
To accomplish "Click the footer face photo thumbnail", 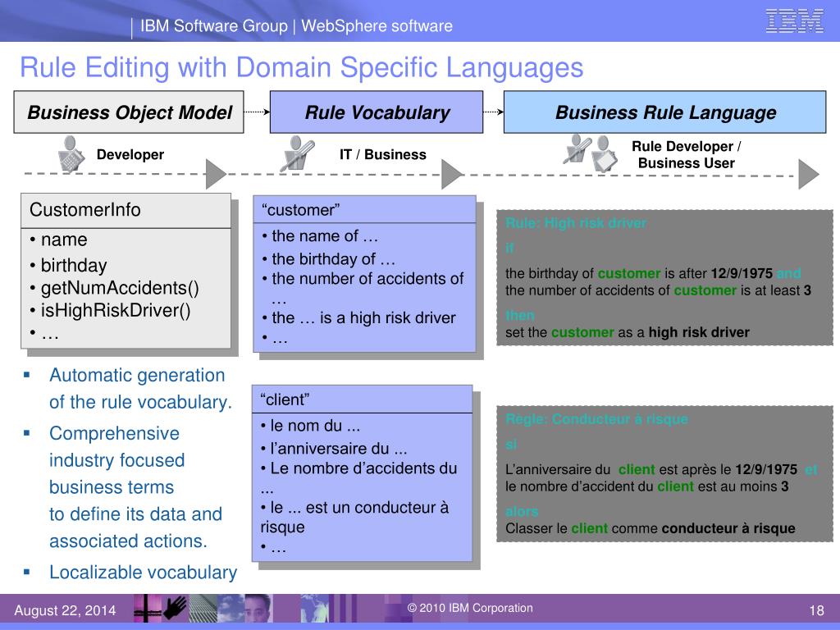I will tap(258, 609).
